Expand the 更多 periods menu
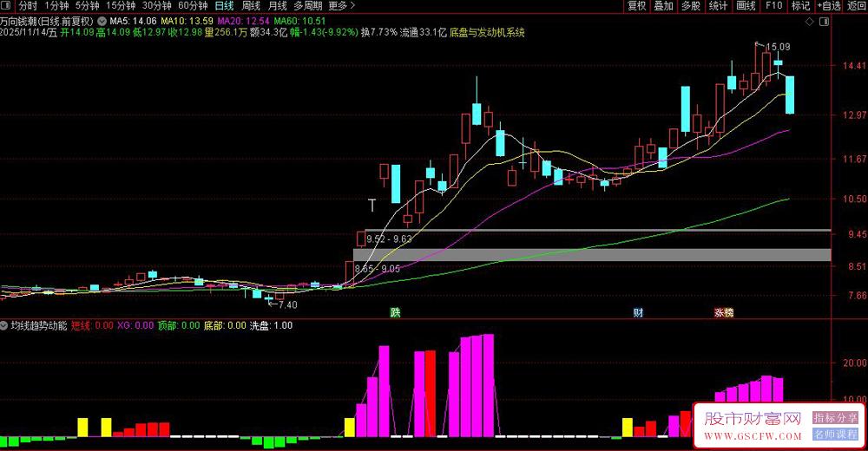 [x=341, y=6]
